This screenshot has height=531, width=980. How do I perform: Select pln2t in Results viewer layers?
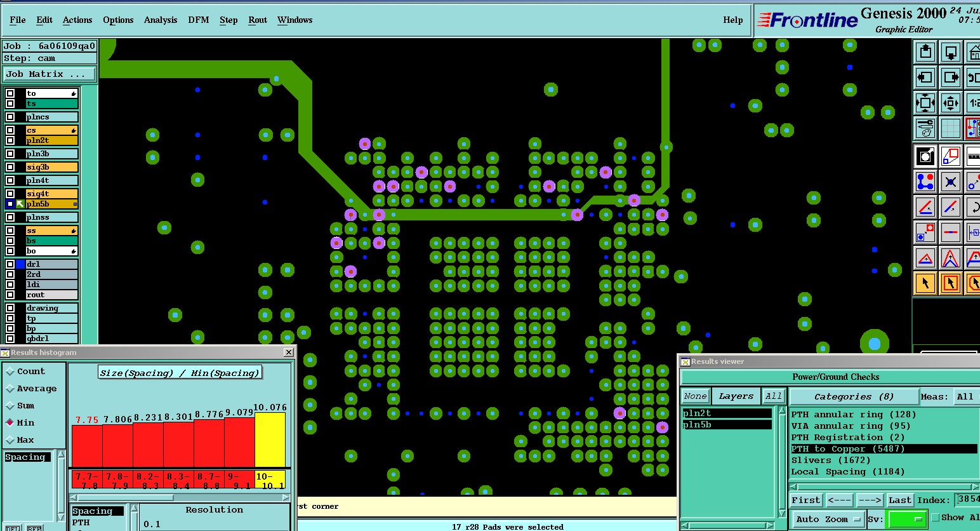click(x=727, y=413)
